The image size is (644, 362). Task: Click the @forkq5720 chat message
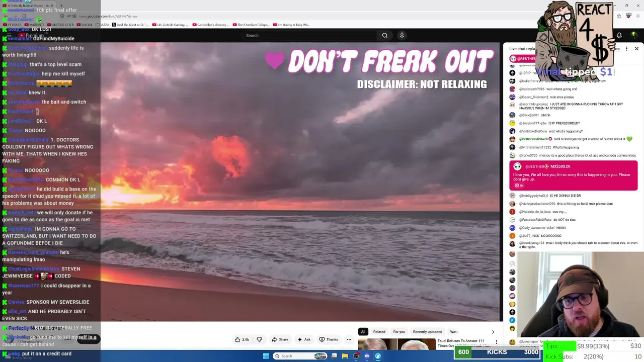point(574,155)
